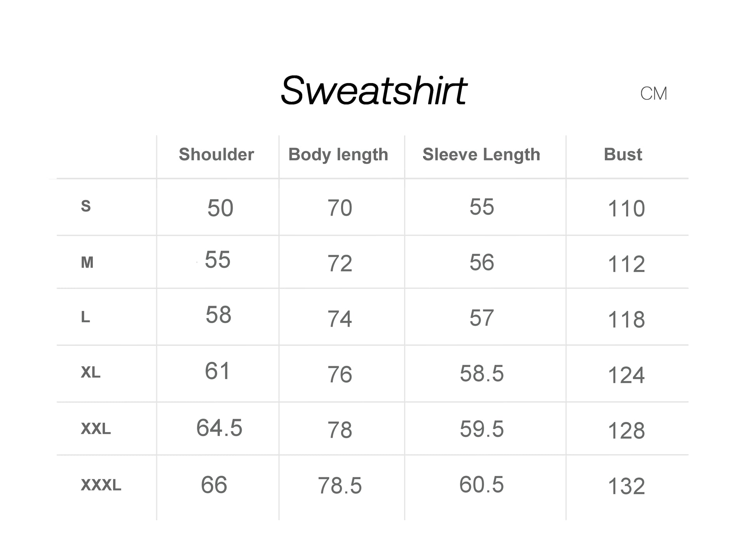Image resolution: width=756 pixels, height=560 pixels.
Task: Click the XXXL size row label
Action: click(x=101, y=485)
